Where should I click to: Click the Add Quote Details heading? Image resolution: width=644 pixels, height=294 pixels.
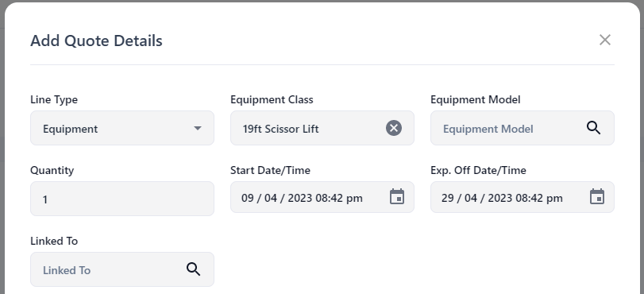pos(97,41)
